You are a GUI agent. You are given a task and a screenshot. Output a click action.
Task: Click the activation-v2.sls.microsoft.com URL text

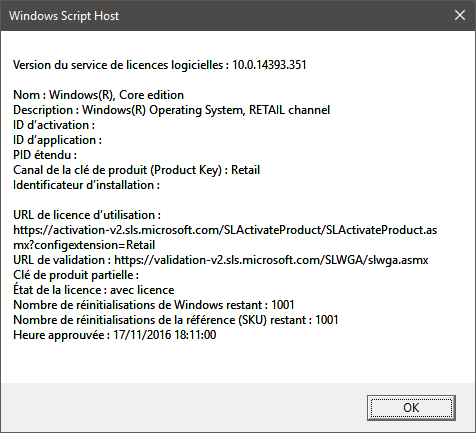click(225, 230)
